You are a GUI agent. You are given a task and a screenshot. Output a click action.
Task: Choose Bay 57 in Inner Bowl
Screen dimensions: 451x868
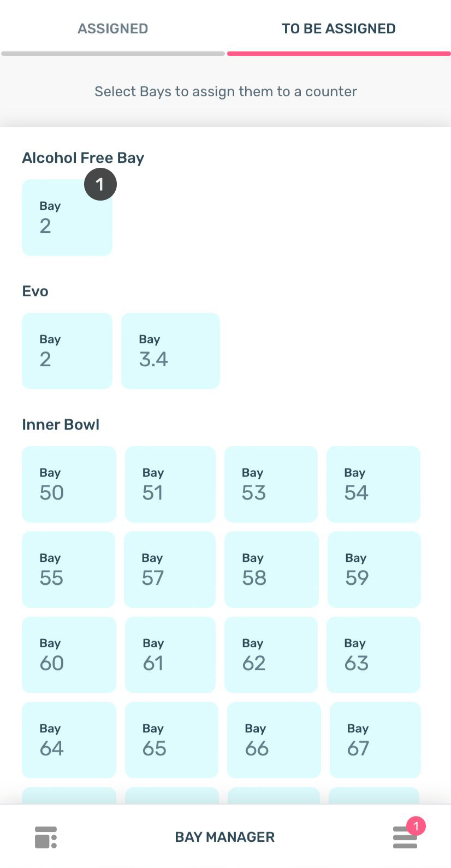(x=170, y=569)
